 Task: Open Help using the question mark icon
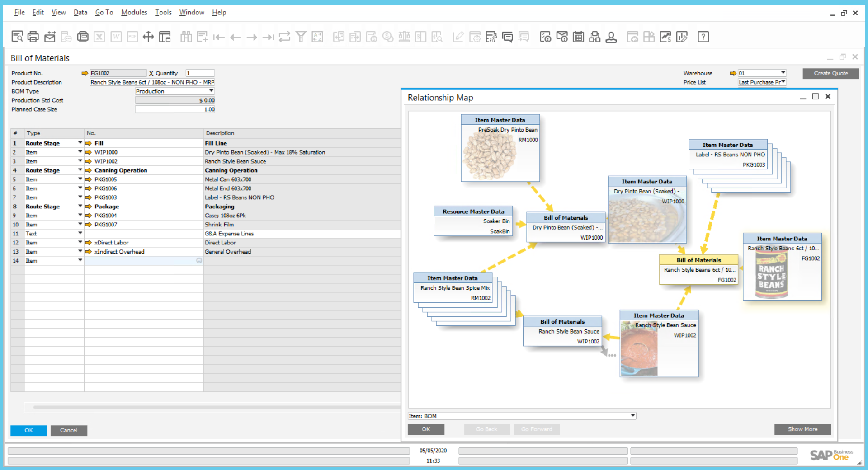tap(703, 37)
